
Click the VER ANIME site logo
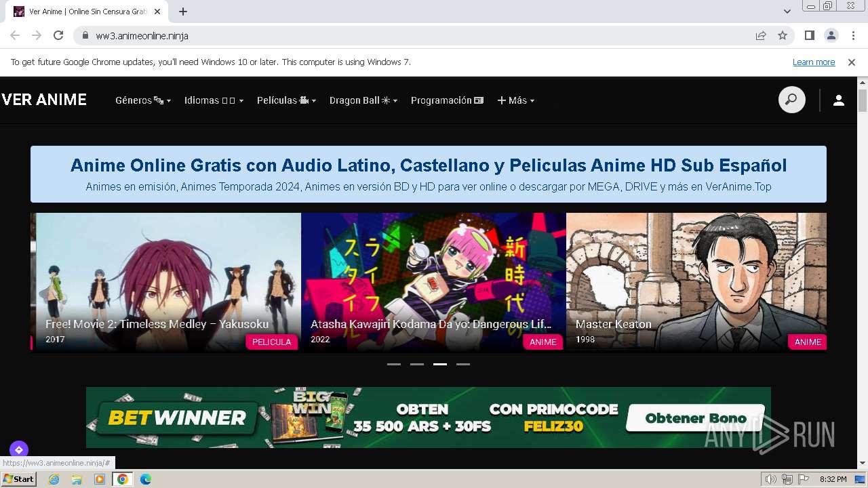44,100
